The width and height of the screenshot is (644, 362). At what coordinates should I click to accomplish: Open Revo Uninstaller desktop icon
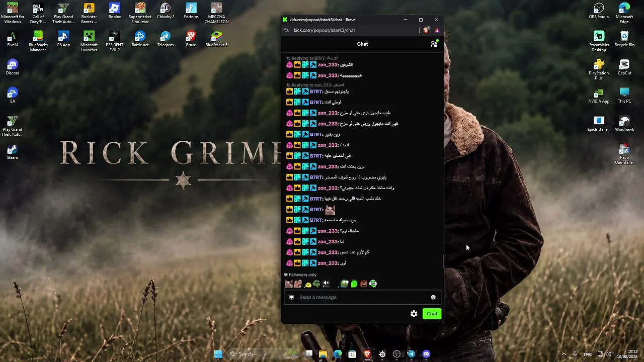coord(624,154)
